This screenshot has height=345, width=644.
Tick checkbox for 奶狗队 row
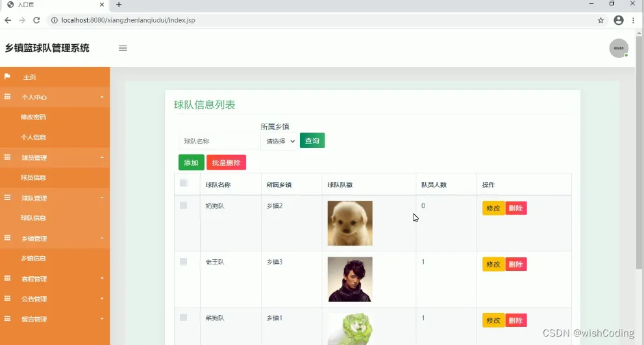coord(184,205)
